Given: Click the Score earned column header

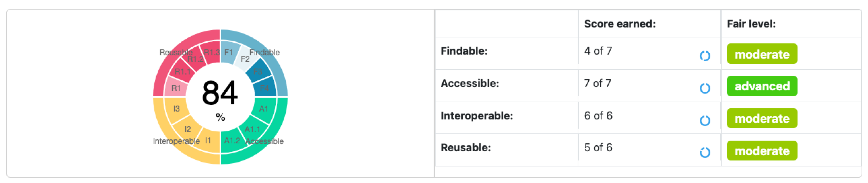Looking at the screenshot, I should pos(620,24).
